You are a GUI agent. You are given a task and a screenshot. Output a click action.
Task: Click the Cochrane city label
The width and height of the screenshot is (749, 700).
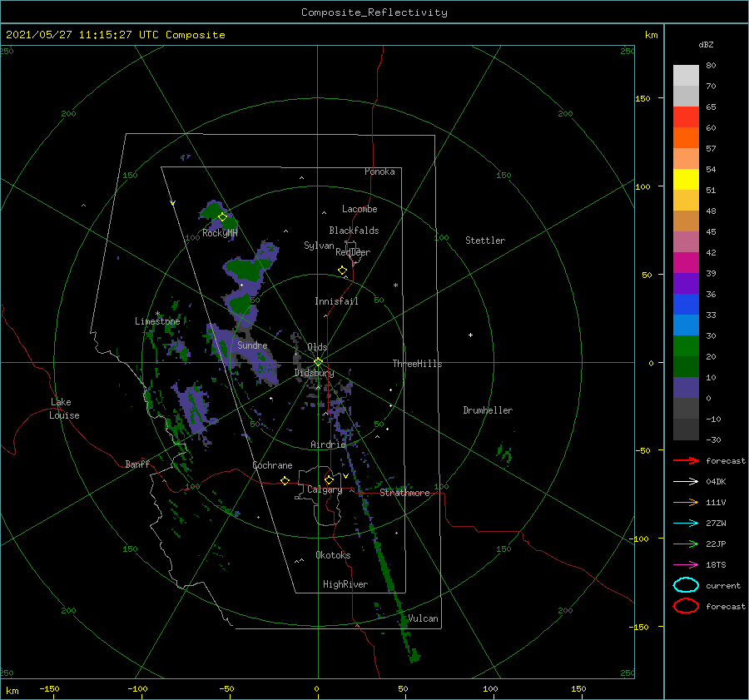coord(272,465)
